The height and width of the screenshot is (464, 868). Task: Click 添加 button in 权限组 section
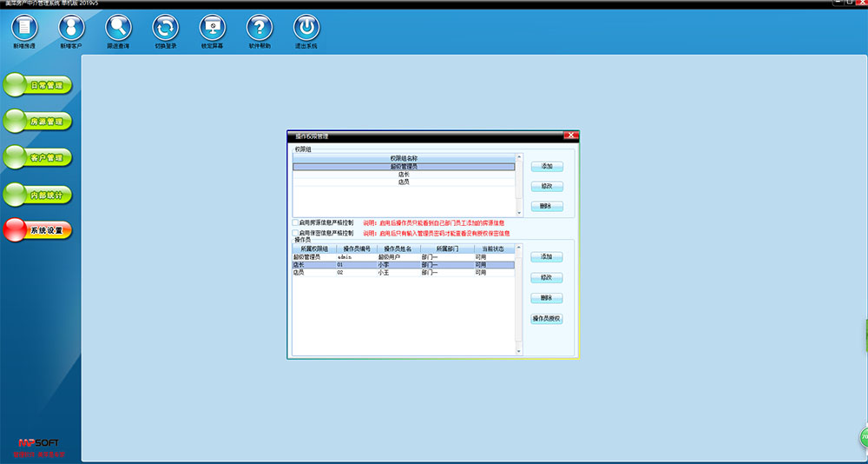coord(547,166)
